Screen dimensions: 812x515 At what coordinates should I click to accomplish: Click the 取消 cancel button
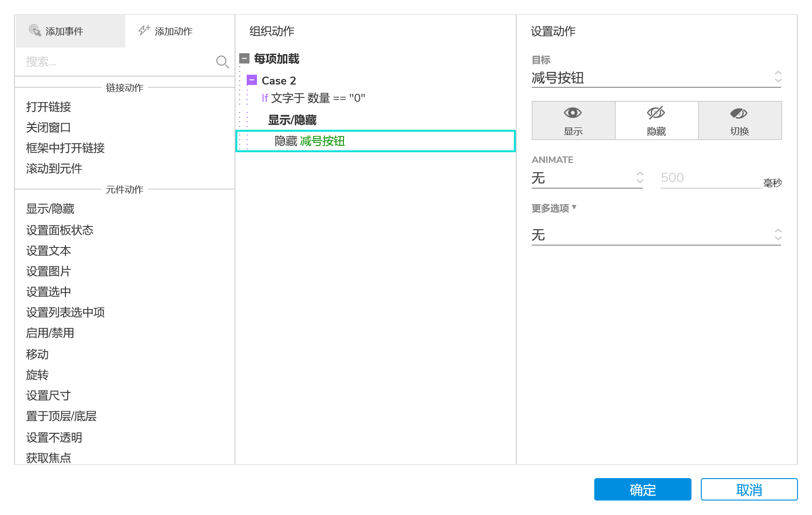749,489
